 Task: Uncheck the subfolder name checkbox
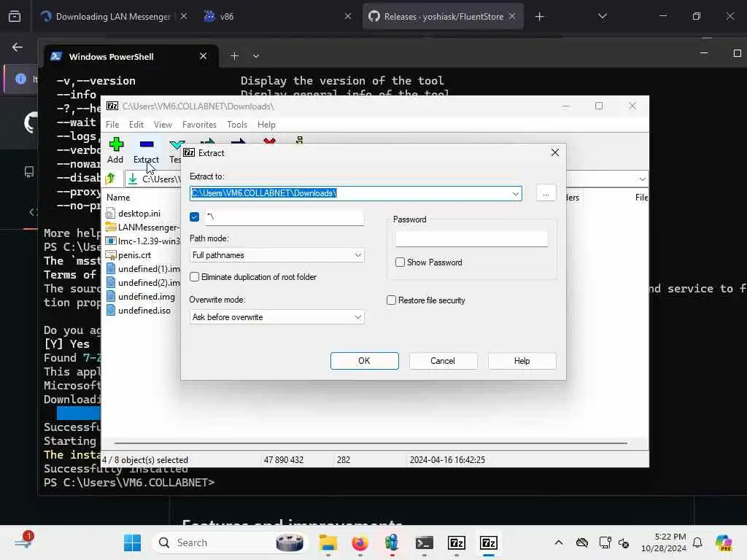(x=194, y=217)
